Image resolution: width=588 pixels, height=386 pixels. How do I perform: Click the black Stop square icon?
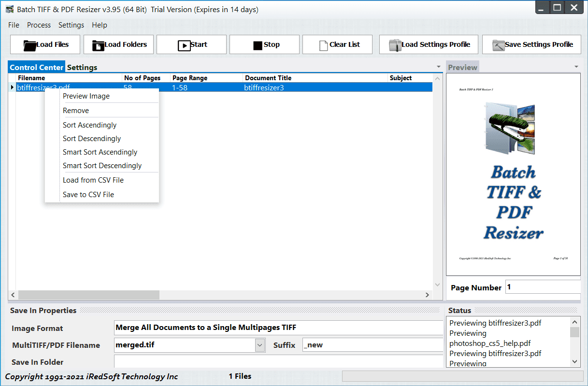(258, 45)
